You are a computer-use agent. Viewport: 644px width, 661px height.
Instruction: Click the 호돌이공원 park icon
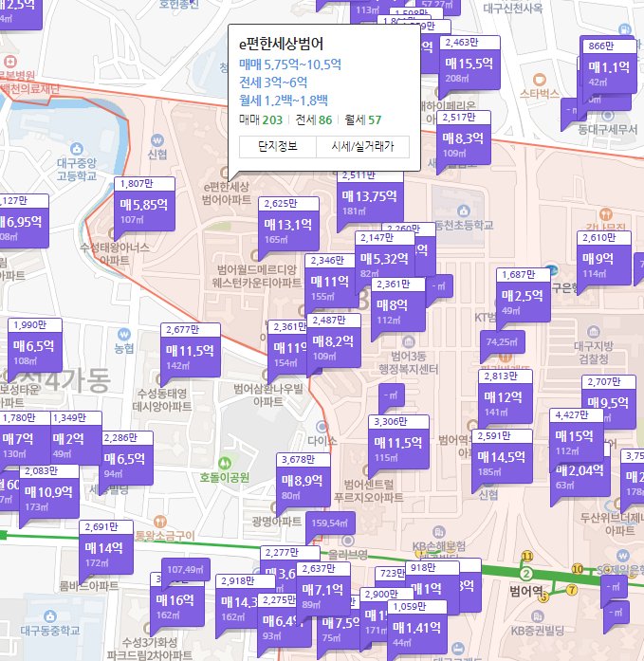click(225, 463)
